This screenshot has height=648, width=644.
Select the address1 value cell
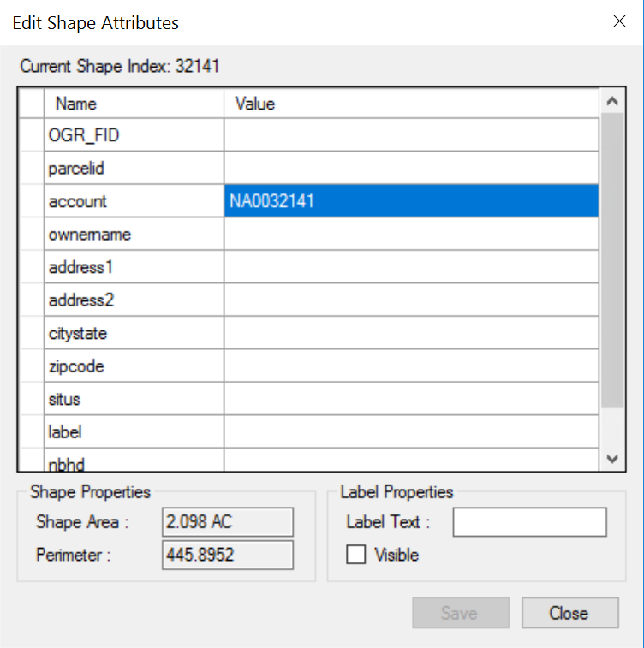coord(411,267)
